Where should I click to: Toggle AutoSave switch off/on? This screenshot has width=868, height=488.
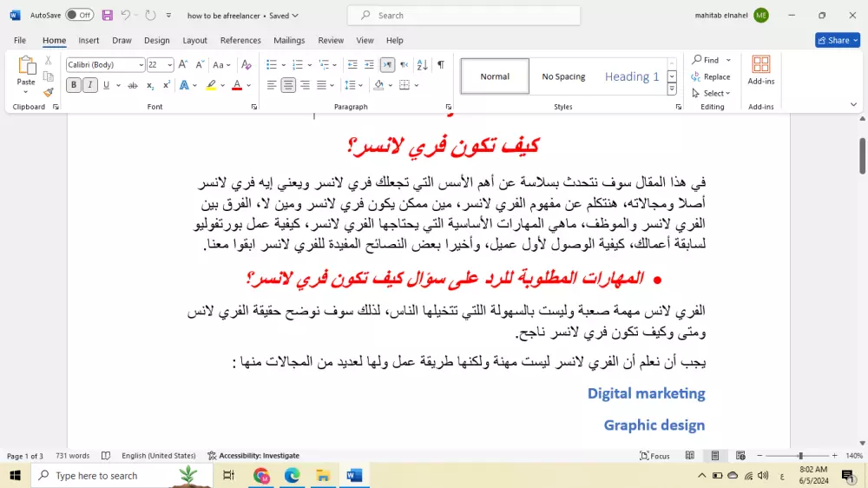[79, 16]
